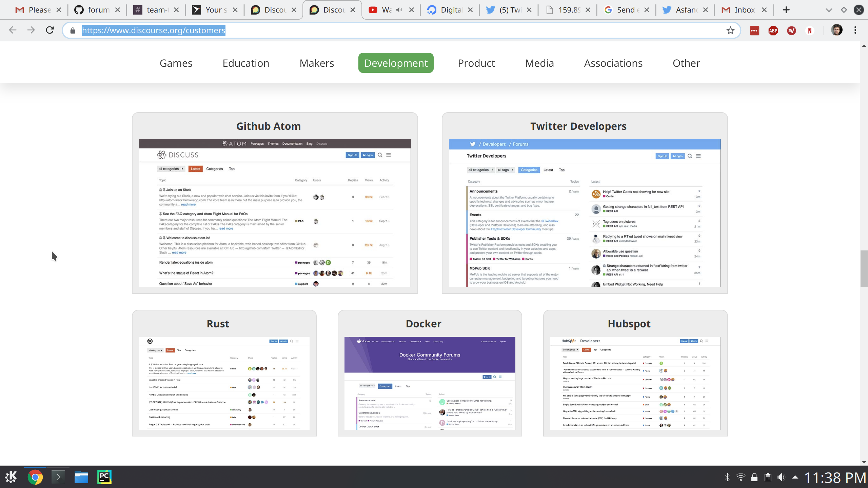Open the AdBlock Plus extension
The width and height of the screenshot is (868, 488).
click(773, 30)
